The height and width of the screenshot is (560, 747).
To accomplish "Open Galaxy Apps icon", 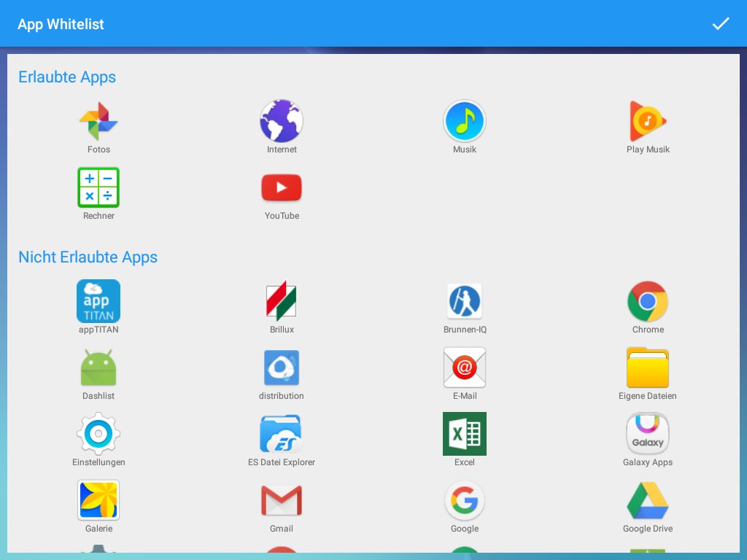I will (x=648, y=434).
